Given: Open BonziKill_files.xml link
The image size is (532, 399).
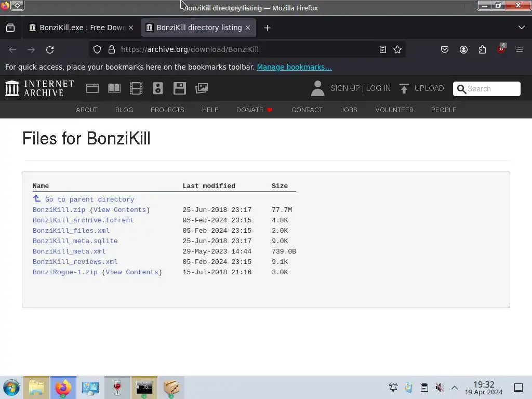Looking at the screenshot, I should coord(71,231).
